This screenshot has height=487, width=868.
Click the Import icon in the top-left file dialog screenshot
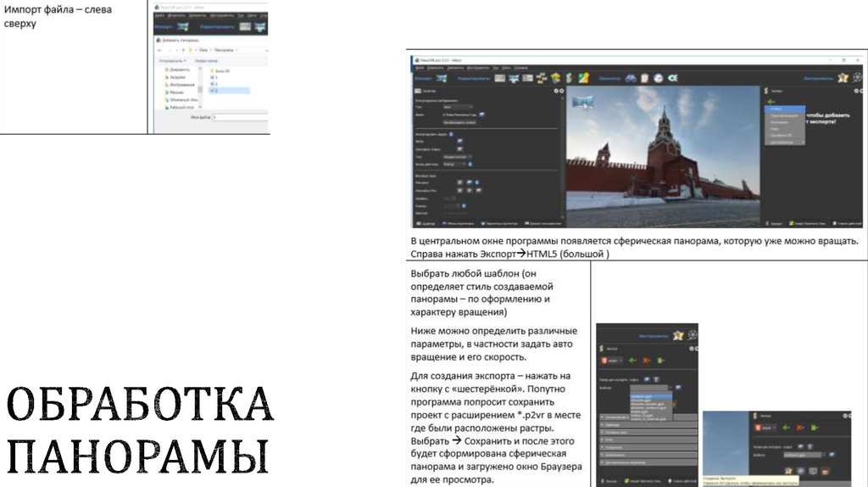pyautogui.click(x=183, y=27)
